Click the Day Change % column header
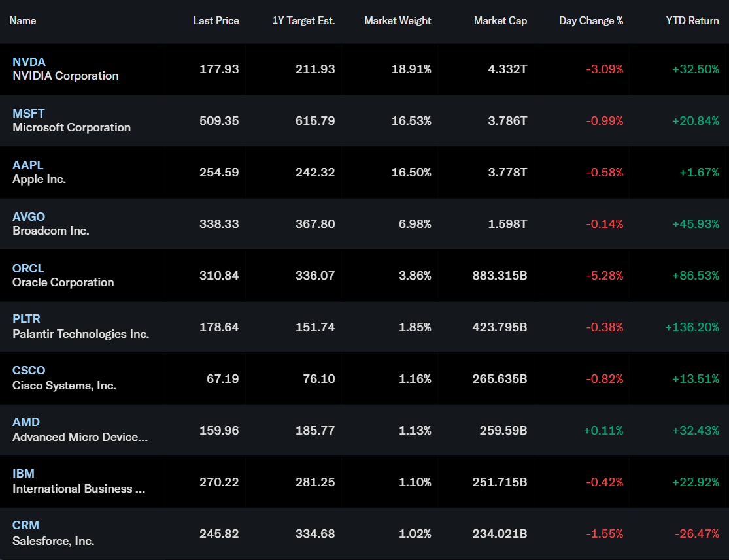The width and height of the screenshot is (729, 560). (x=591, y=20)
